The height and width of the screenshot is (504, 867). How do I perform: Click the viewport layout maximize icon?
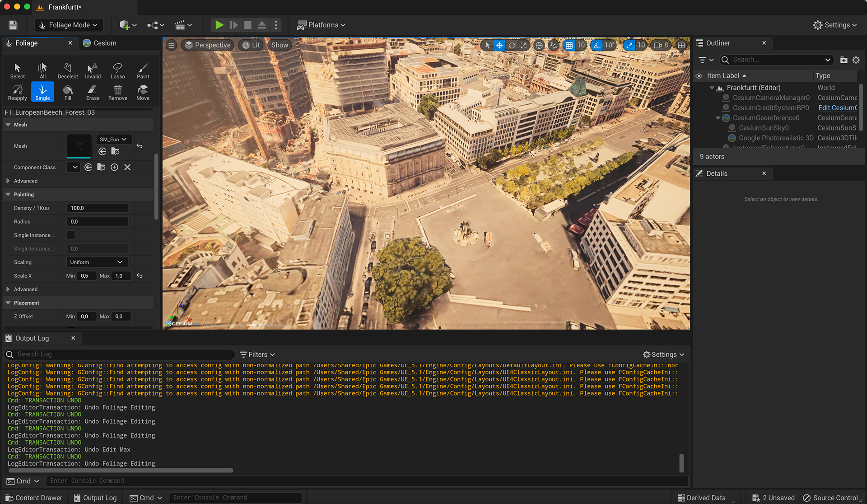681,45
